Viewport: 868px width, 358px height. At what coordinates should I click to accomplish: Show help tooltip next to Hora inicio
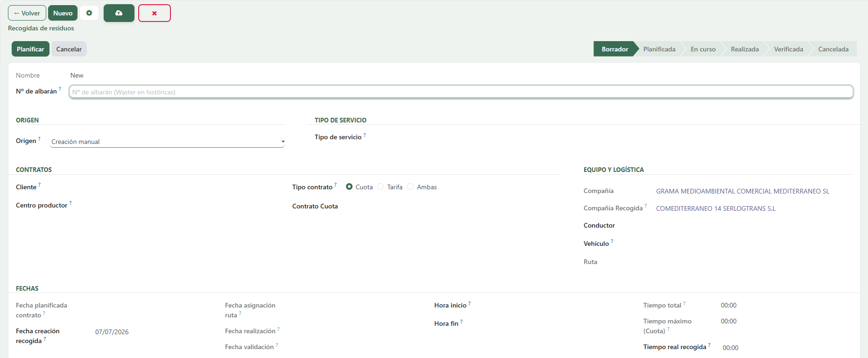[x=470, y=303]
